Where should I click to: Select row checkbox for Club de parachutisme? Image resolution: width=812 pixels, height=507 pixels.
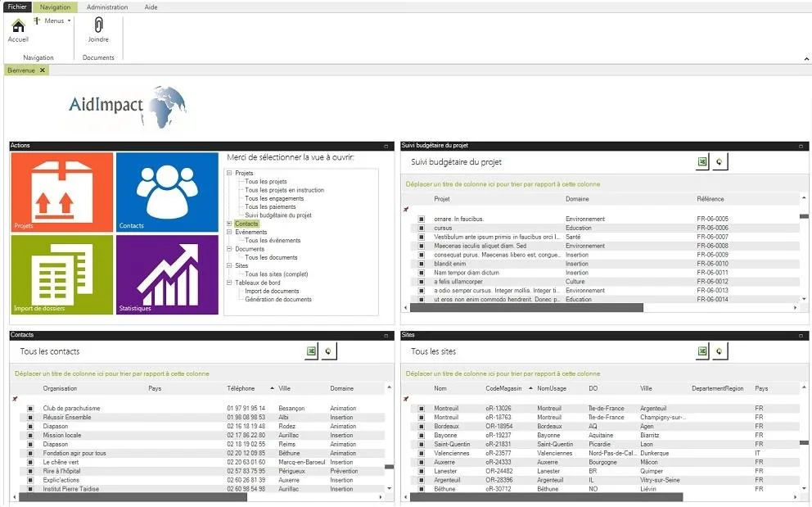pos(30,409)
